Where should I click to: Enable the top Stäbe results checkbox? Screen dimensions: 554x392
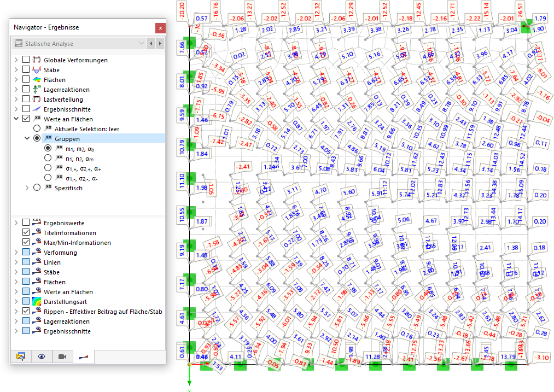pyautogui.click(x=26, y=69)
